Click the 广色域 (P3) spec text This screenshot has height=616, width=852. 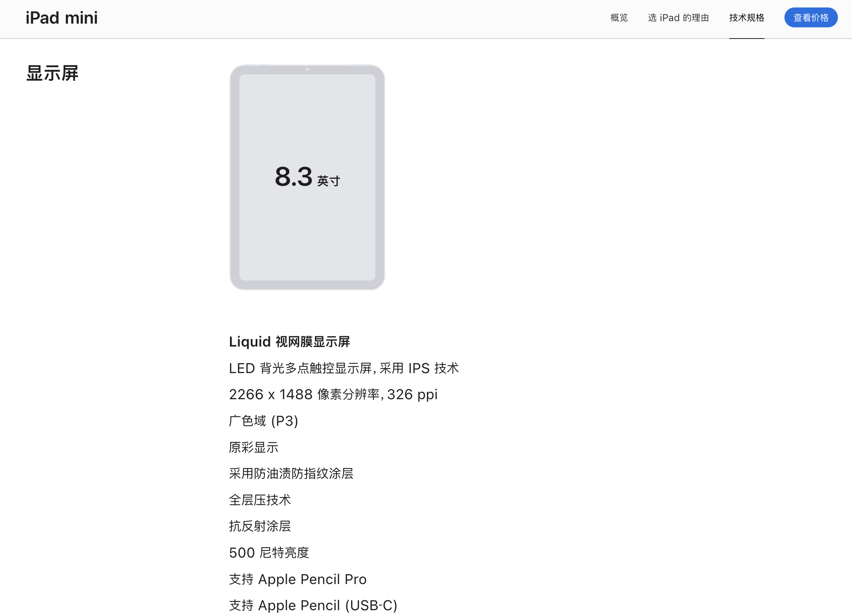(x=264, y=421)
